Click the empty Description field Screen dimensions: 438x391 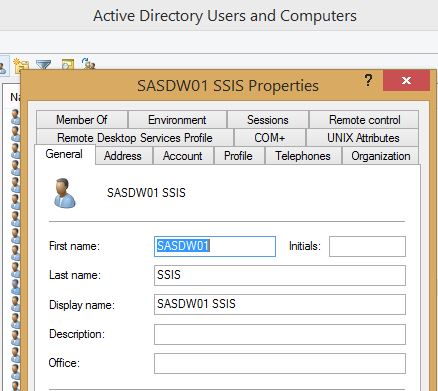click(x=280, y=334)
